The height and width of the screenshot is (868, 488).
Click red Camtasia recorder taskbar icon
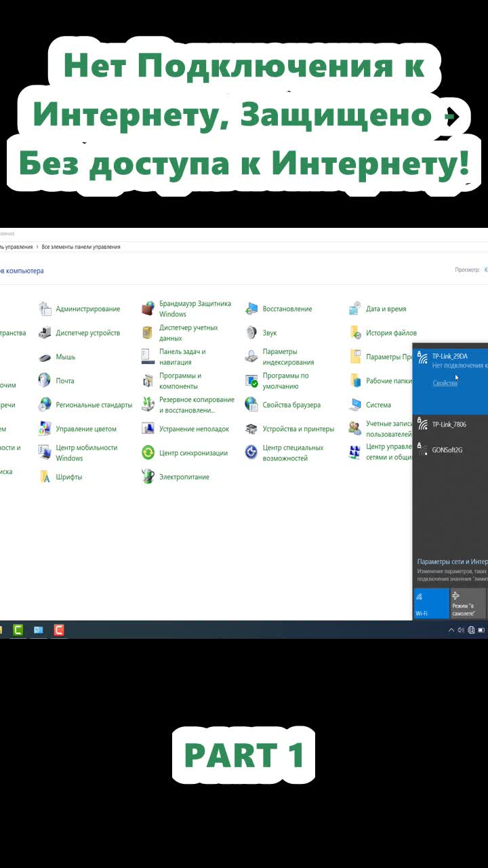click(59, 630)
